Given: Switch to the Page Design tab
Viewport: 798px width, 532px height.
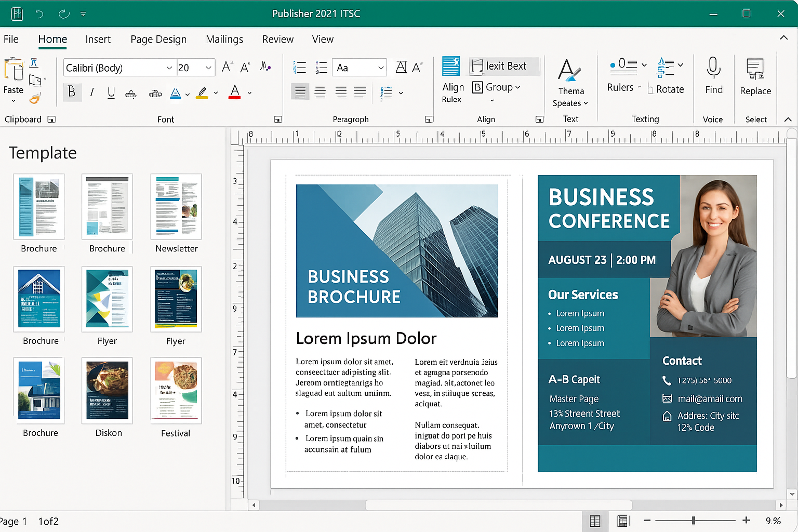Looking at the screenshot, I should (x=158, y=39).
